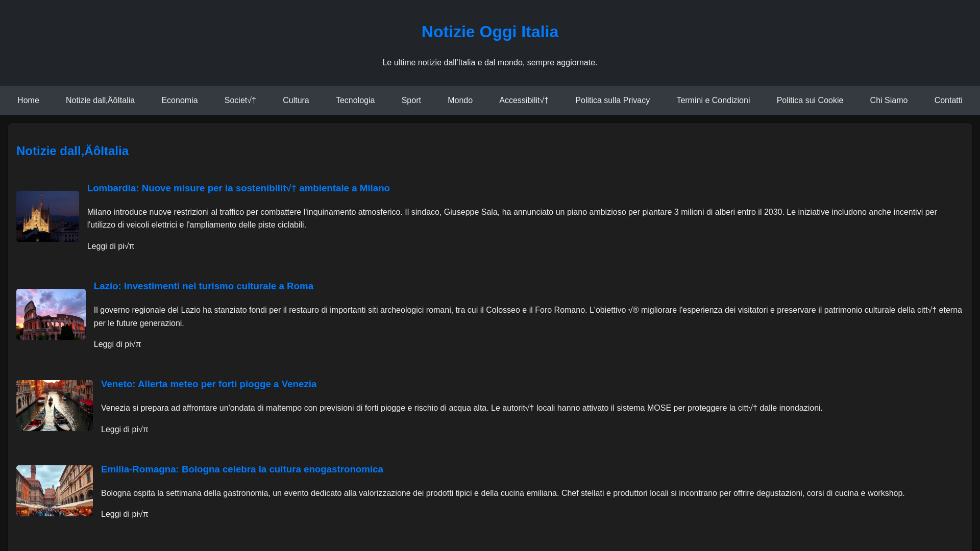Open the Contatti page
The image size is (980, 551).
948,101
